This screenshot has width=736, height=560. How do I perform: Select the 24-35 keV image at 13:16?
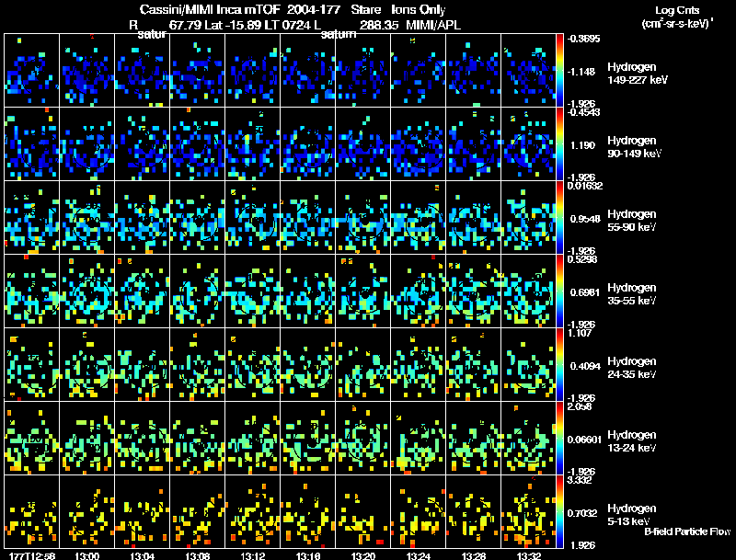[x=308, y=365]
